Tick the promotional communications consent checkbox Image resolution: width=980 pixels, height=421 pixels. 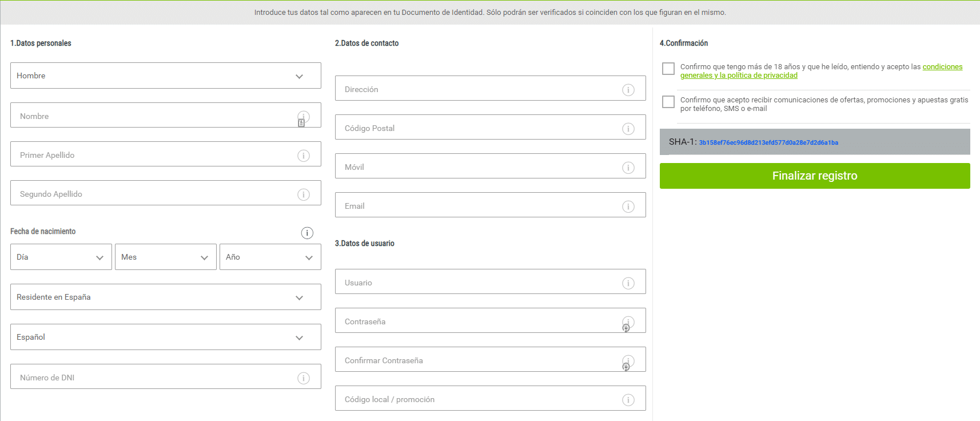click(668, 102)
